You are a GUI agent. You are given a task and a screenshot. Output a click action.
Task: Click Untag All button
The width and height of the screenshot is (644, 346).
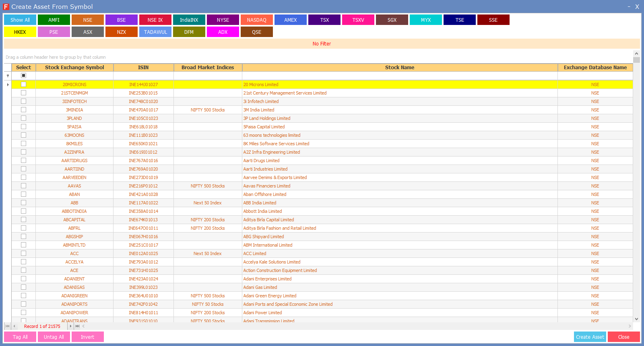pyautogui.click(x=54, y=337)
